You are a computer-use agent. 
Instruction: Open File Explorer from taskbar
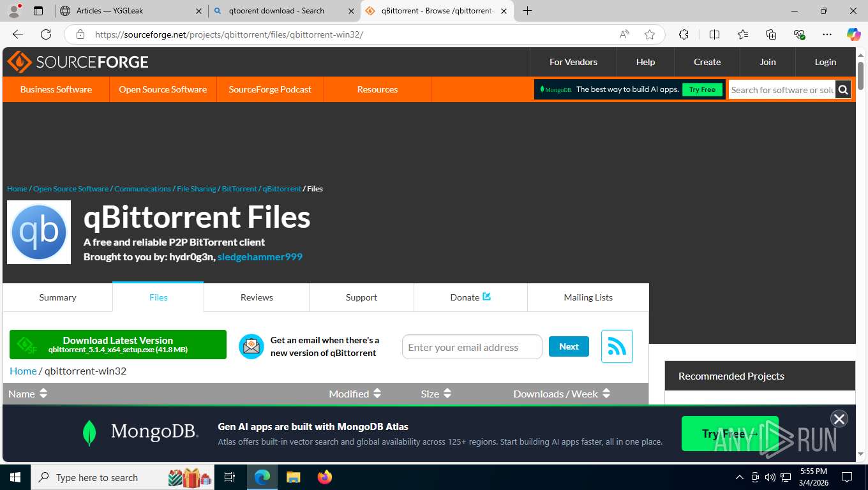tap(293, 477)
